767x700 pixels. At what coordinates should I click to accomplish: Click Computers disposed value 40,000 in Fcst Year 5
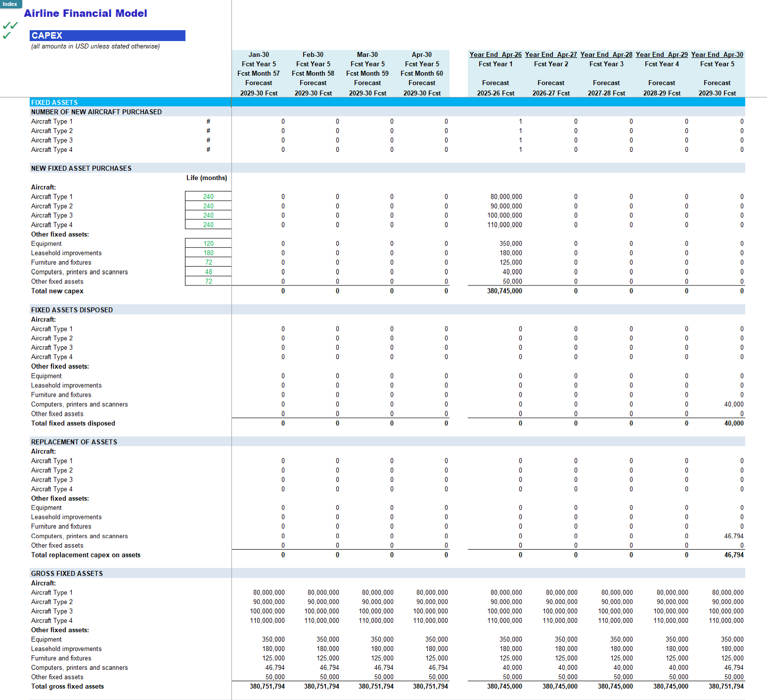[x=734, y=404]
